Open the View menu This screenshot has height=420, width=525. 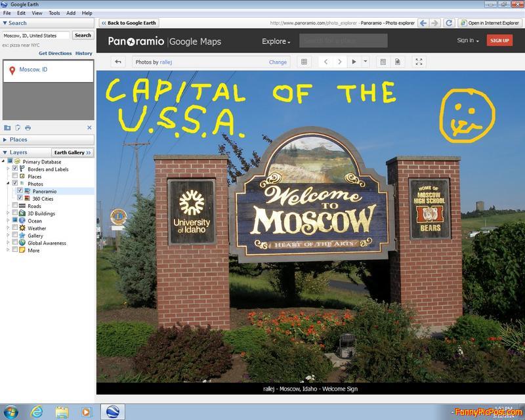37,13
